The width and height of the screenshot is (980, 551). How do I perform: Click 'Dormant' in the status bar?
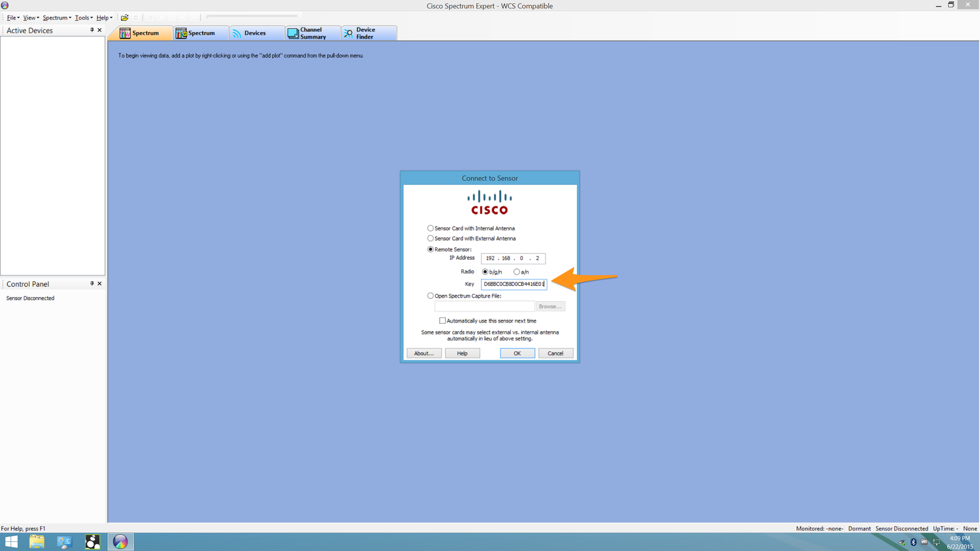859,529
